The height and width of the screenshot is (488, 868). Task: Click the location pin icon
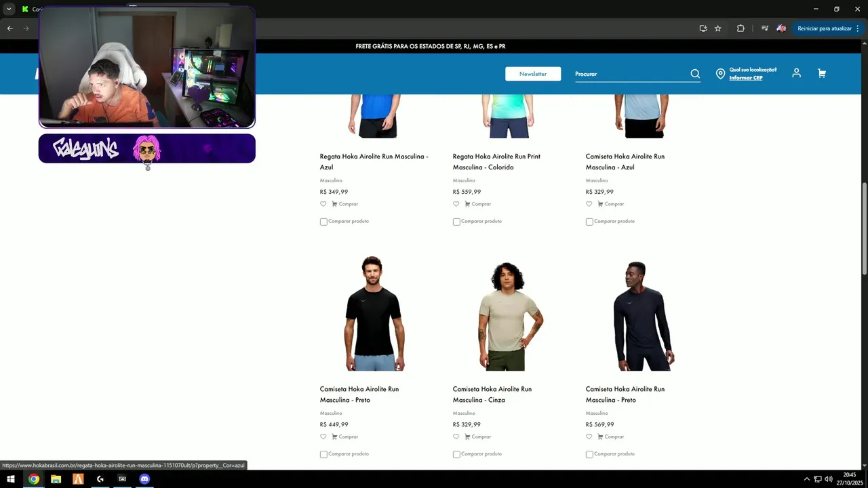(720, 74)
